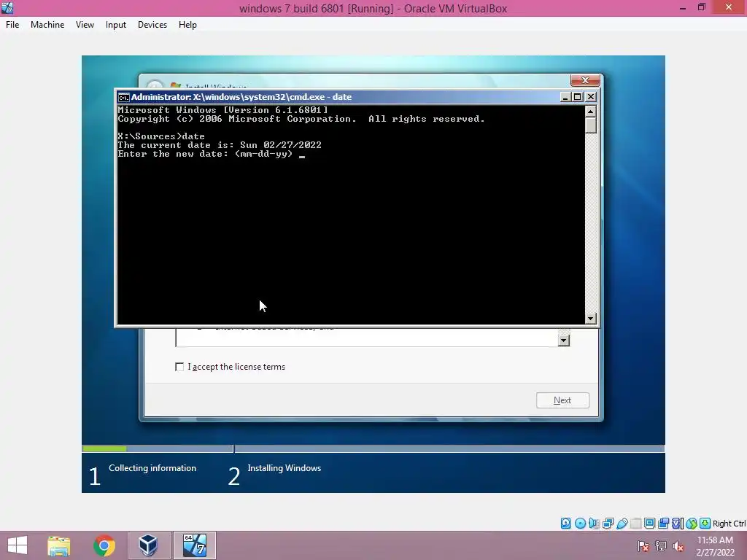Open the Devices menu
The height and width of the screenshot is (560, 747).
152,25
